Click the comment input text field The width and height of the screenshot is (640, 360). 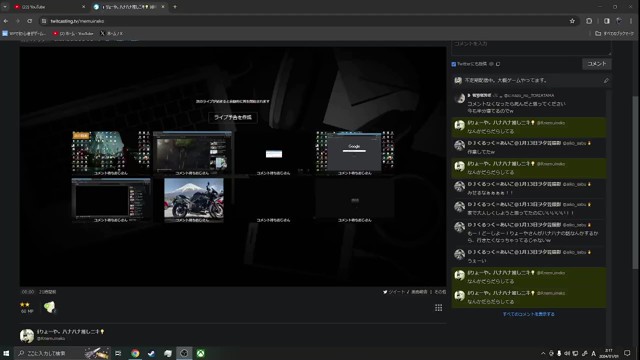tap(531, 47)
